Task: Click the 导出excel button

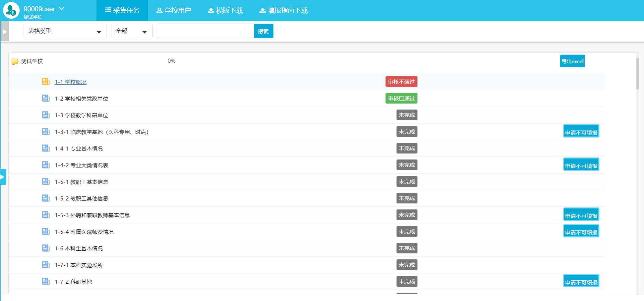Action: tap(572, 61)
